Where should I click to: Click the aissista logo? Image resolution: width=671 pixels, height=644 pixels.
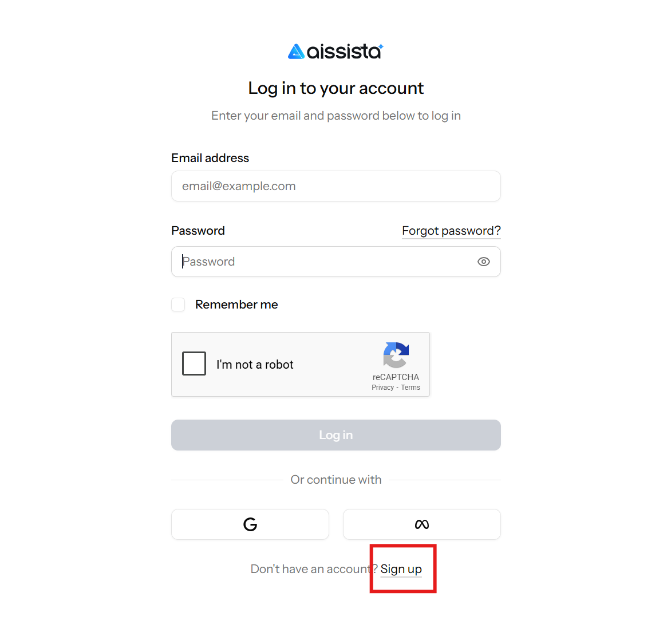click(x=335, y=52)
